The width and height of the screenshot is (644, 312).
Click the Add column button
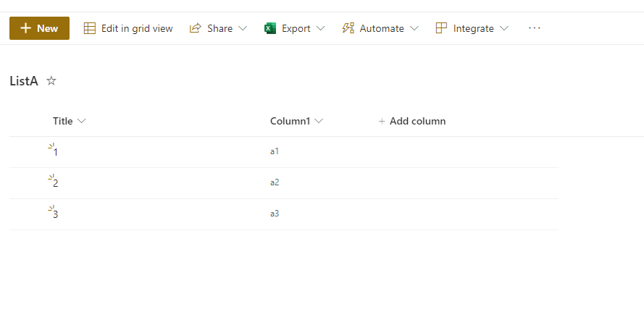[x=412, y=121]
